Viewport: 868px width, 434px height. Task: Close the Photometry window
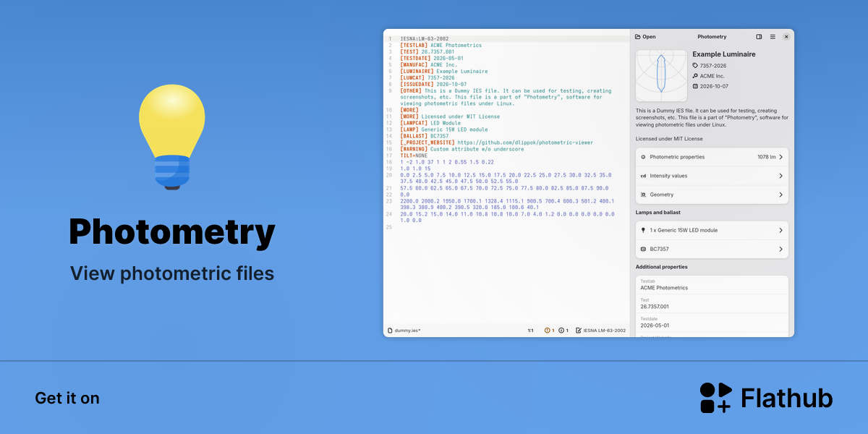(x=786, y=37)
